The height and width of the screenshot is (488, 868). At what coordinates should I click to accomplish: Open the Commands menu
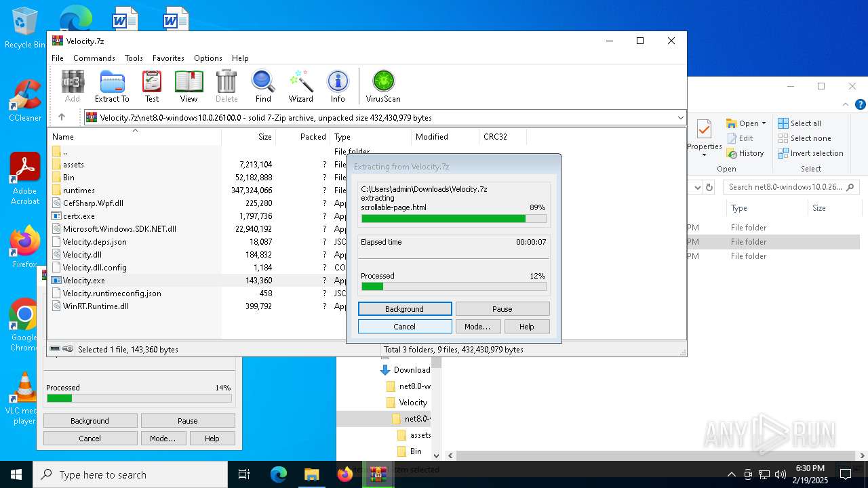point(94,58)
